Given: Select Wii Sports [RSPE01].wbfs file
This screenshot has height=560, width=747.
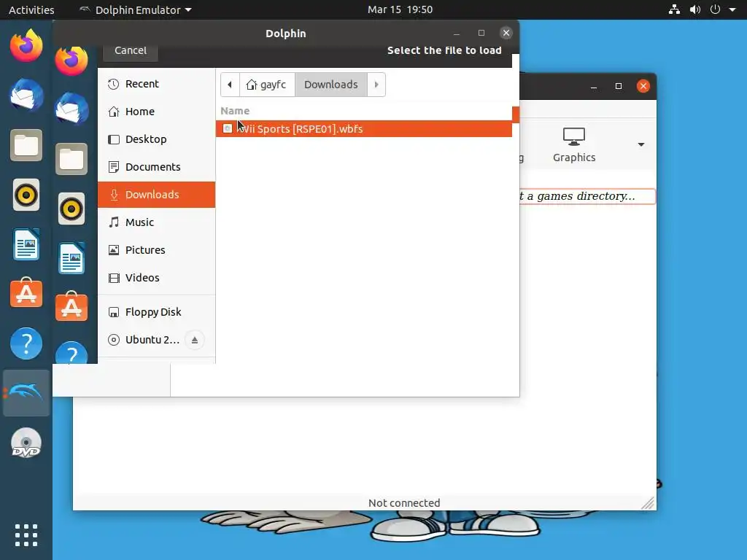Looking at the screenshot, I should 364,129.
